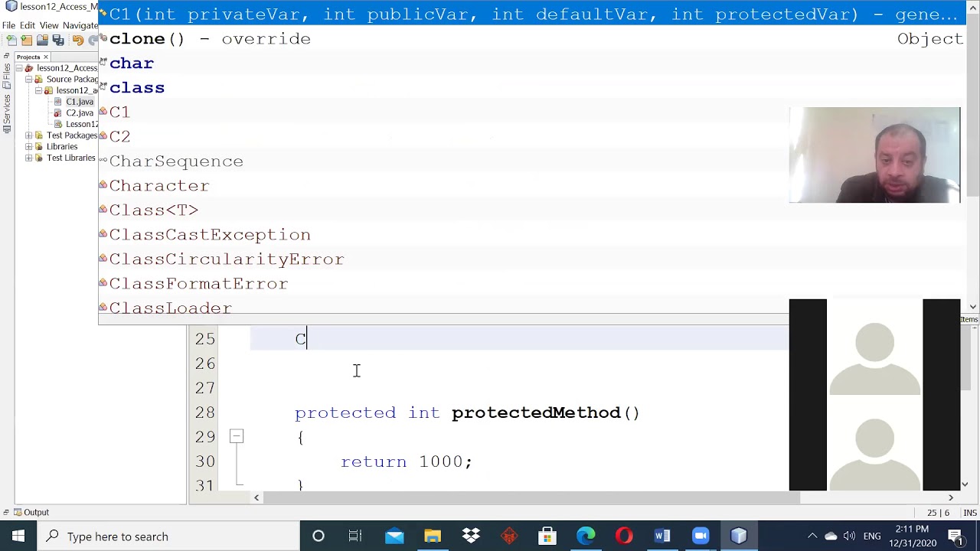Image resolution: width=980 pixels, height=551 pixels.
Task: Open Dropbox from the taskbar
Action: coord(471,536)
